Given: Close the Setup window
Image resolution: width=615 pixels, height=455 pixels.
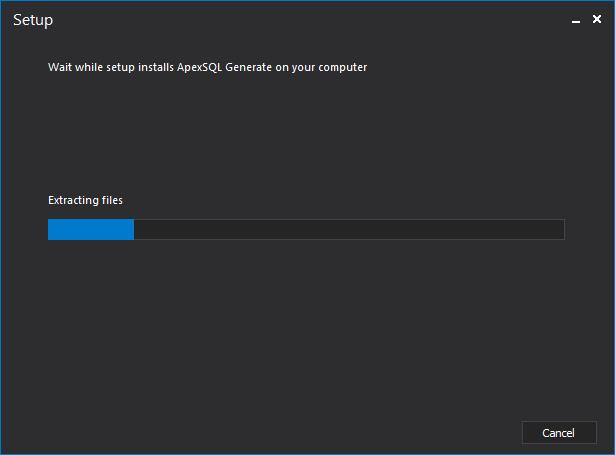Looking at the screenshot, I should [x=597, y=19].
